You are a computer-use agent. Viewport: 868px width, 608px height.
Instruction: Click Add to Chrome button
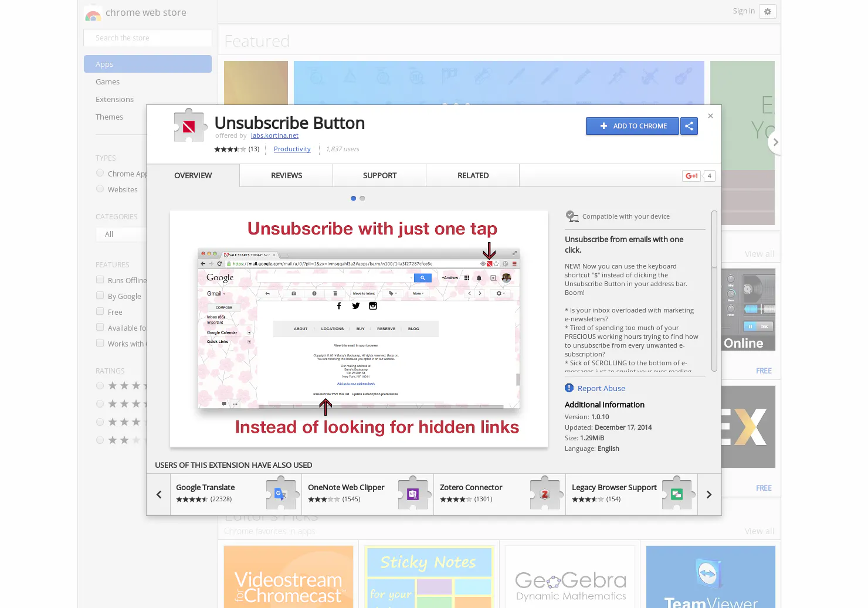click(x=632, y=126)
